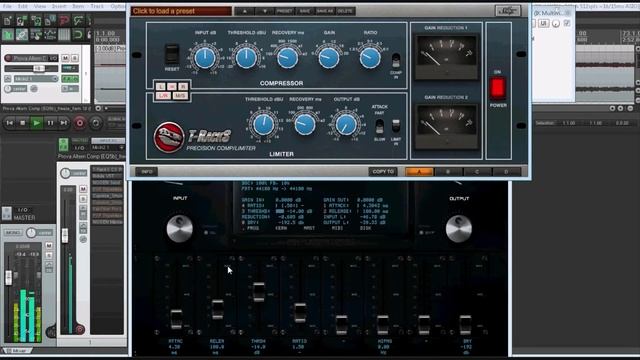640x360 pixels.
Task: Select the L/R channel mode button
Action: coord(164,96)
